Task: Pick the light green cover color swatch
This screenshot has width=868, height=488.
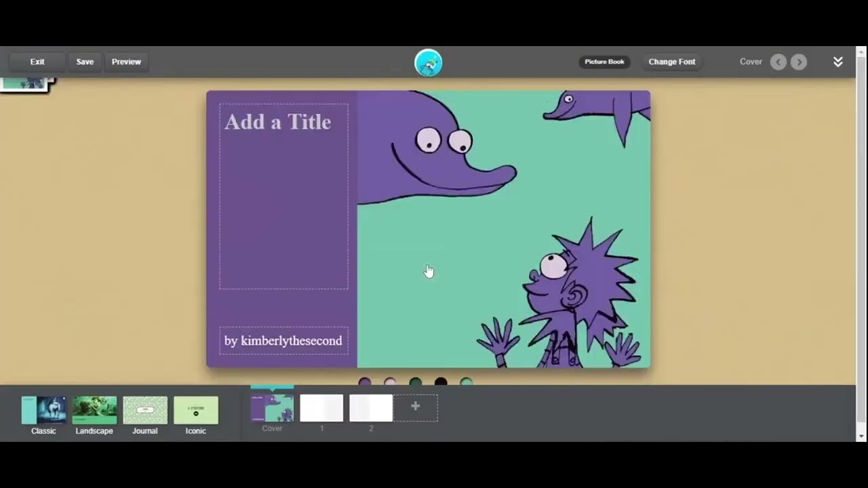Action: (466, 382)
